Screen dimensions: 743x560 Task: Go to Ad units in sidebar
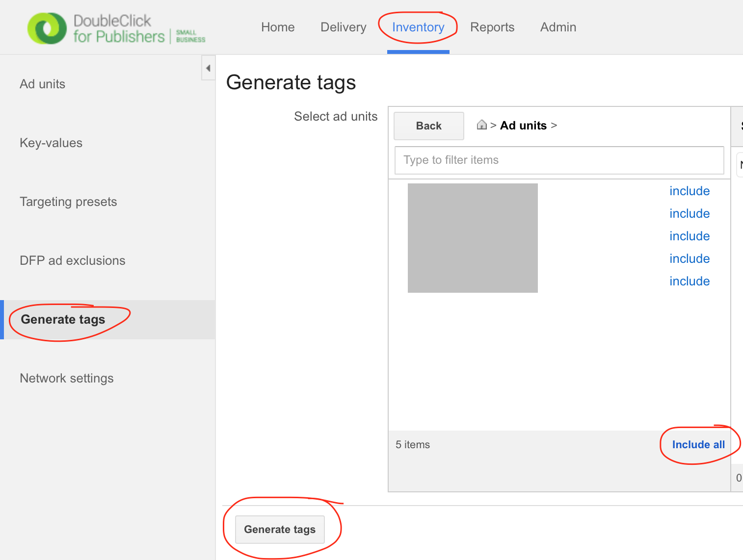42,84
